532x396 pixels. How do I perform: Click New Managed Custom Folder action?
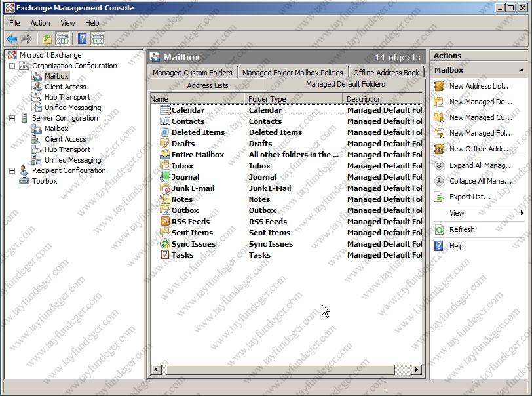coord(480,117)
